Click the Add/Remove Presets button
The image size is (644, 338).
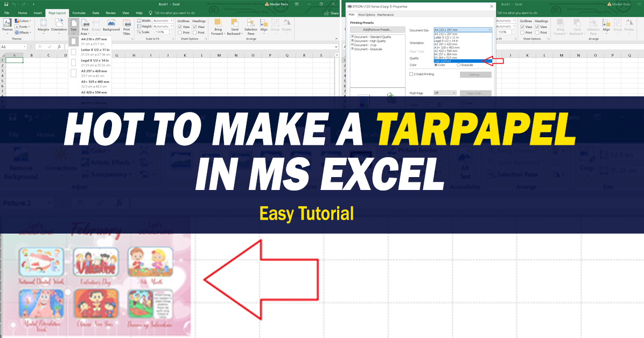pyautogui.click(x=377, y=30)
